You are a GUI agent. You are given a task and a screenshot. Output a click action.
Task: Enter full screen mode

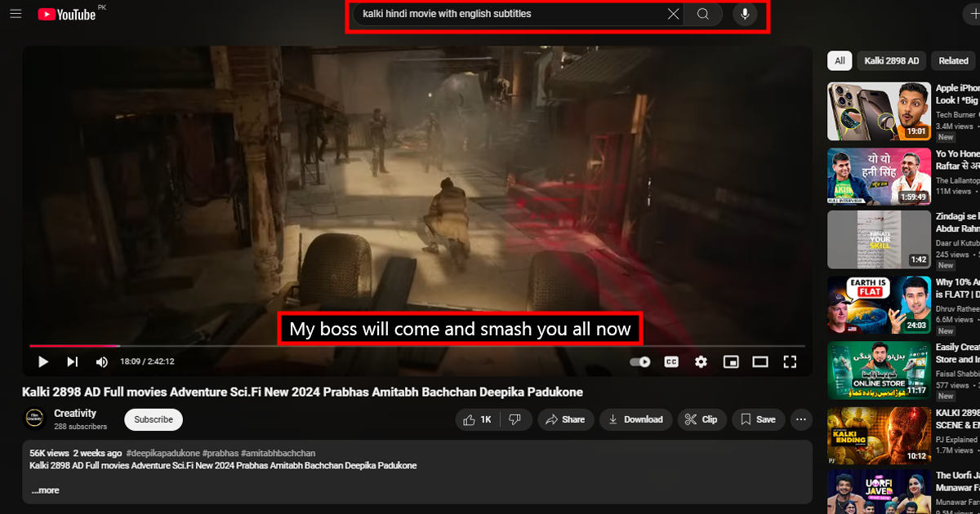point(790,361)
